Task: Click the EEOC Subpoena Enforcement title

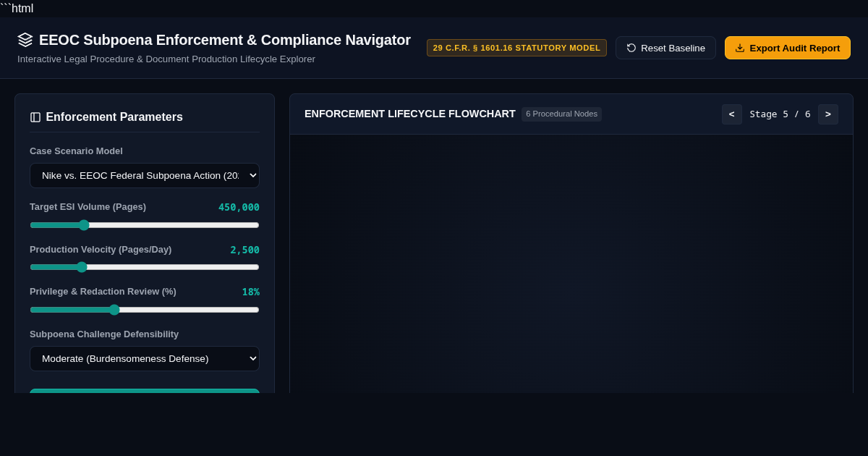Action: click(225, 40)
